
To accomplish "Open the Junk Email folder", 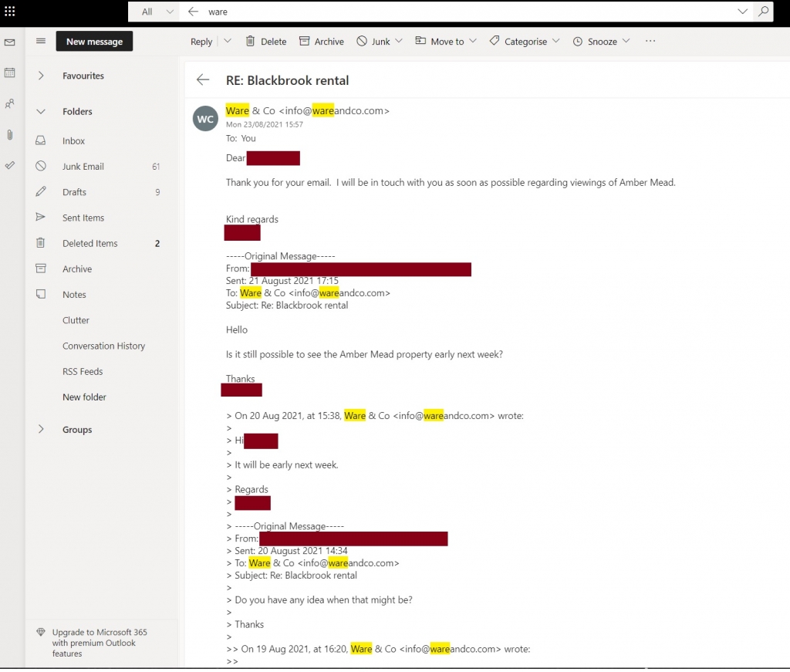I will click(83, 167).
